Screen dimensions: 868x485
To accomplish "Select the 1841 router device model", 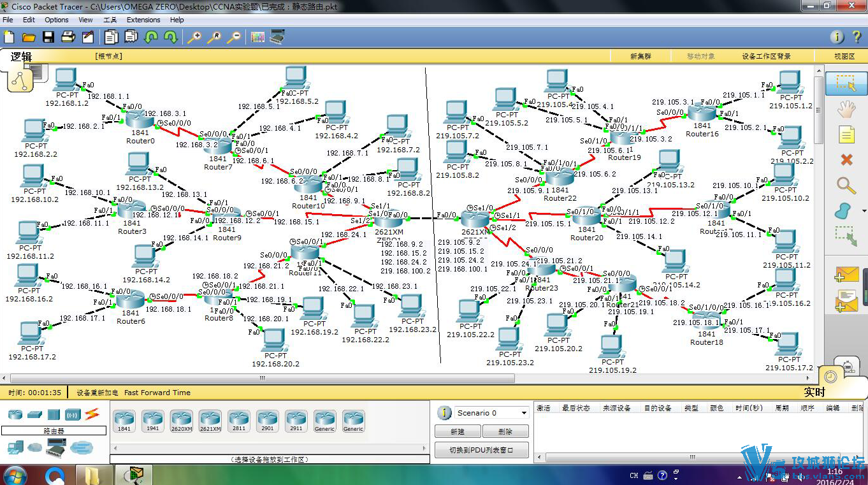I will coord(124,421).
